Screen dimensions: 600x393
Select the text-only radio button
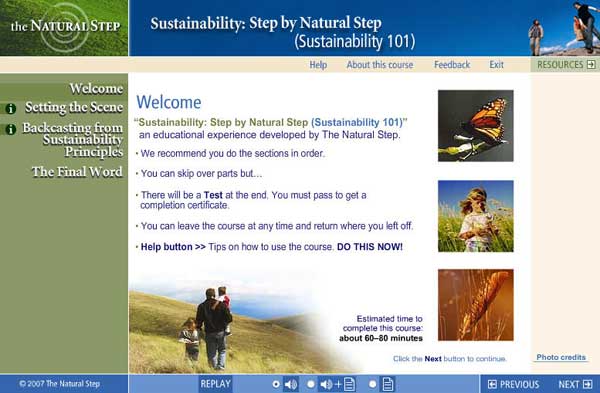point(372,384)
